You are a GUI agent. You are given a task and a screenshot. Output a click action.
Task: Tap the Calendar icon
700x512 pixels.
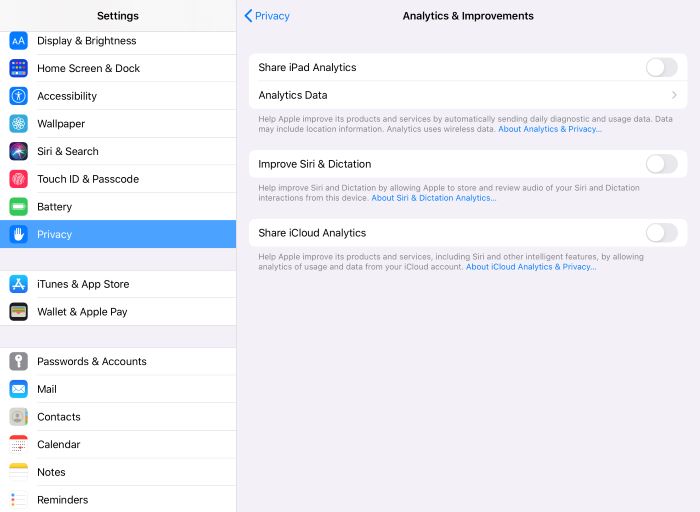pyautogui.click(x=18, y=444)
